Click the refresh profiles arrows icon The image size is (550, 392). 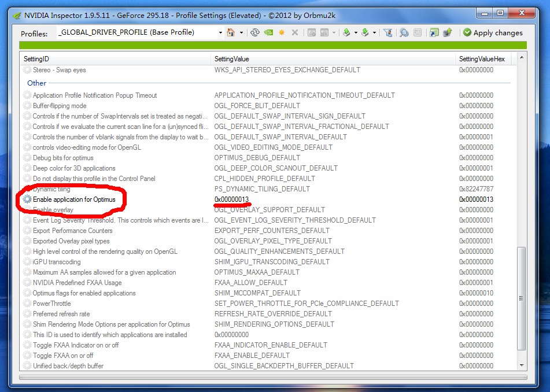click(x=255, y=32)
